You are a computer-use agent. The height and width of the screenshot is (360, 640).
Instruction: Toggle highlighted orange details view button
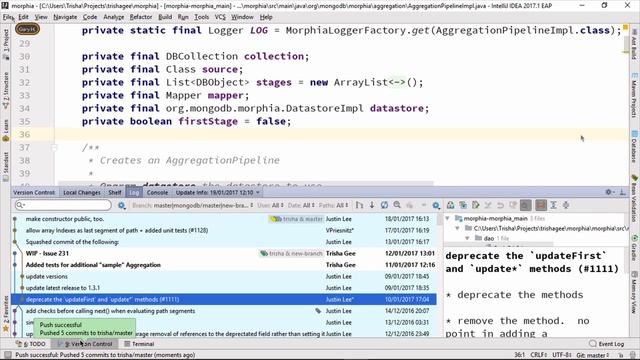pyautogui.click(x=541, y=205)
